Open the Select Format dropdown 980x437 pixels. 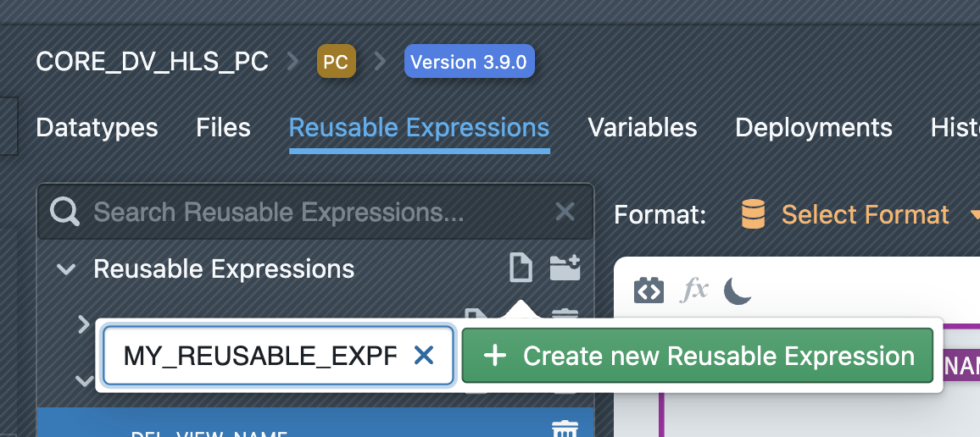point(865,214)
